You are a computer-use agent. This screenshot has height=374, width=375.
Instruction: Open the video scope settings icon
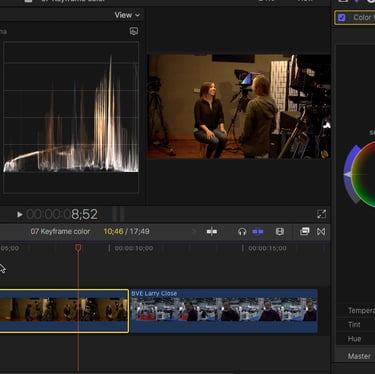click(134, 31)
